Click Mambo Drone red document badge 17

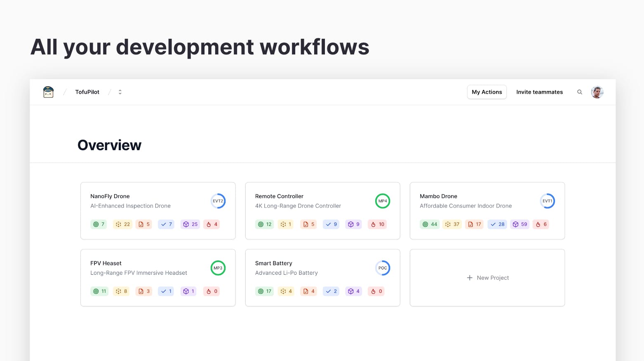pos(475,224)
